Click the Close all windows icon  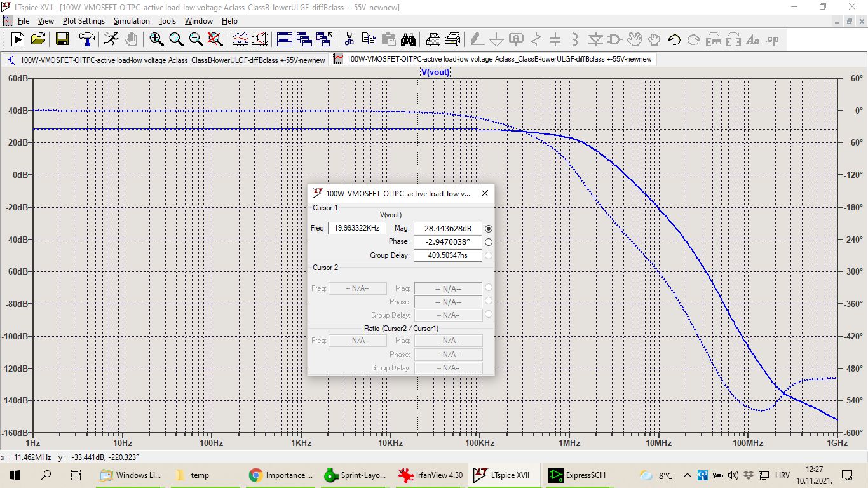click(324, 39)
